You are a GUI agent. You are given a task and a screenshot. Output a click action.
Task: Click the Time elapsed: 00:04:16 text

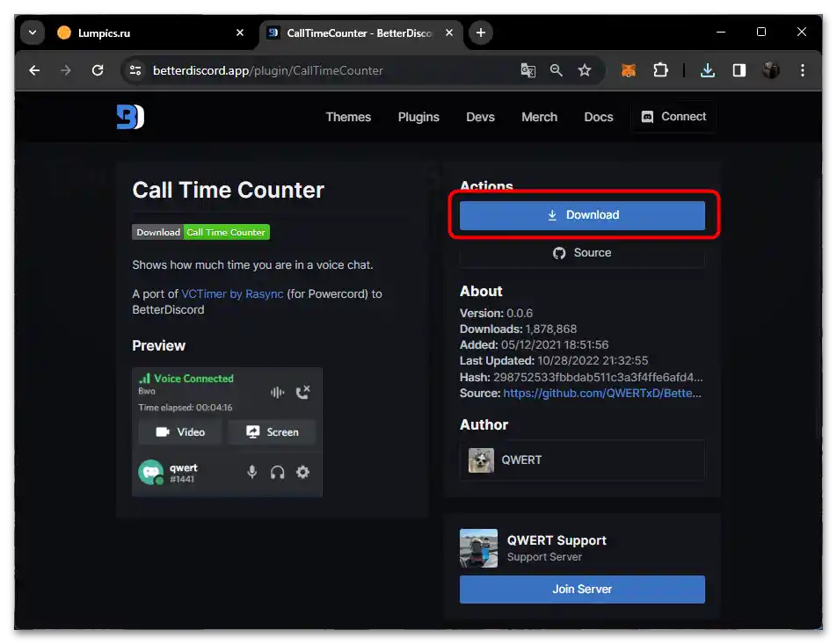point(186,408)
